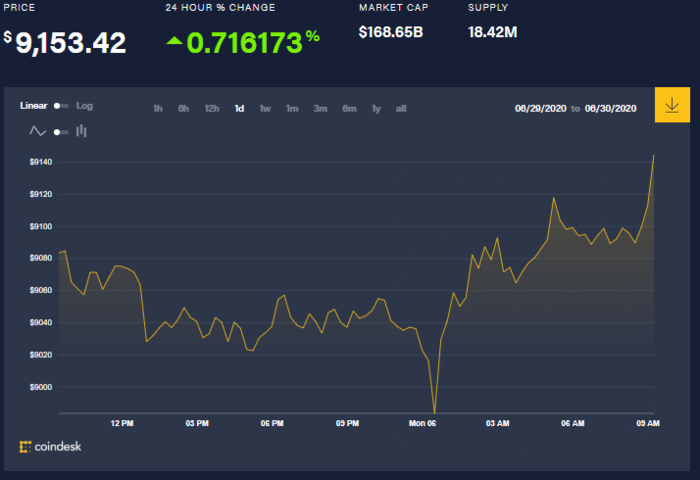Show the all-time price range
The height and width of the screenshot is (480, 700).
point(401,108)
